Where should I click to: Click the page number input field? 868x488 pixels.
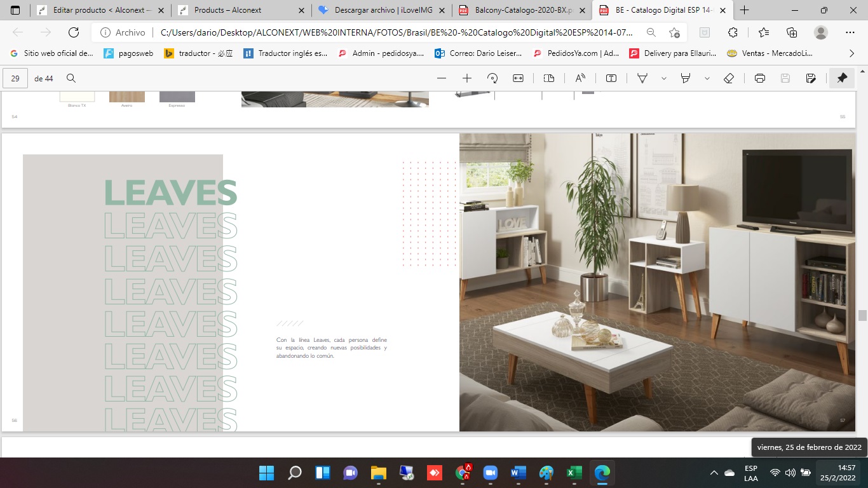tap(15, 78)
